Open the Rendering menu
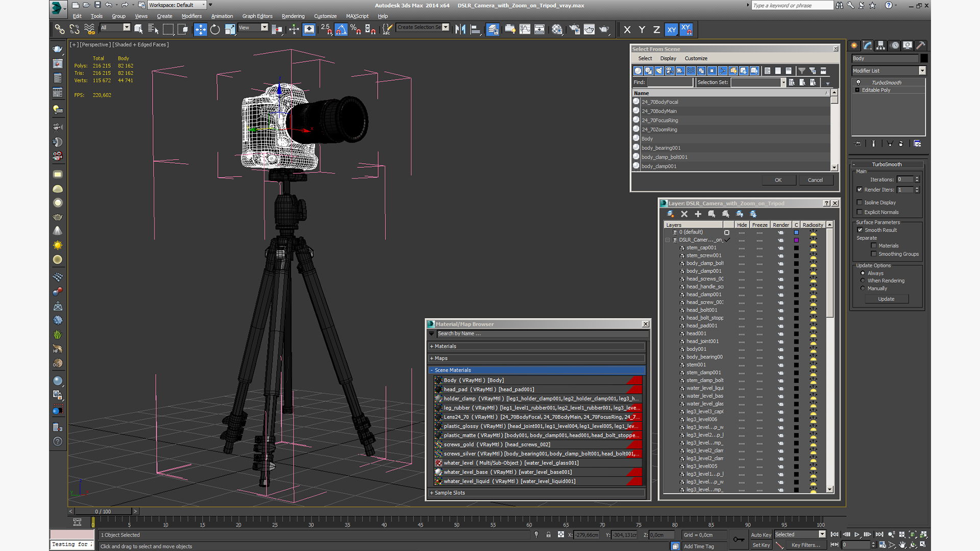The image size is (980, 551). click(293, 16)
